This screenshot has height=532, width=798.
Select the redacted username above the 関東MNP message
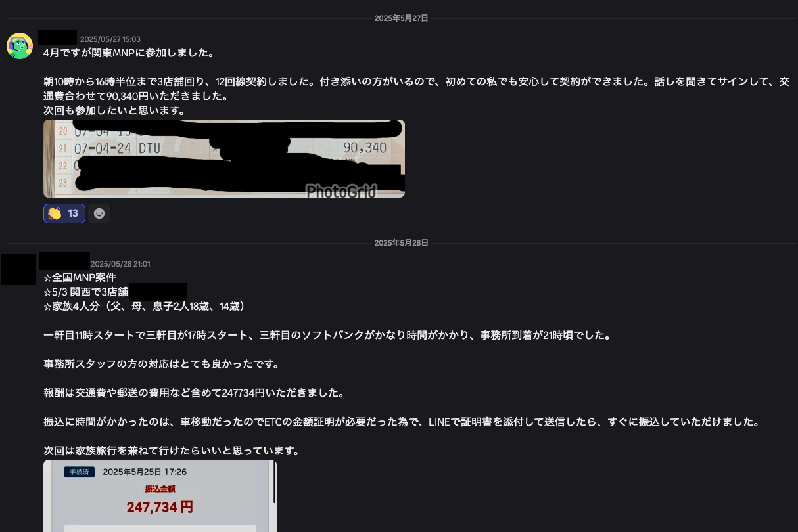pos(58,38)
